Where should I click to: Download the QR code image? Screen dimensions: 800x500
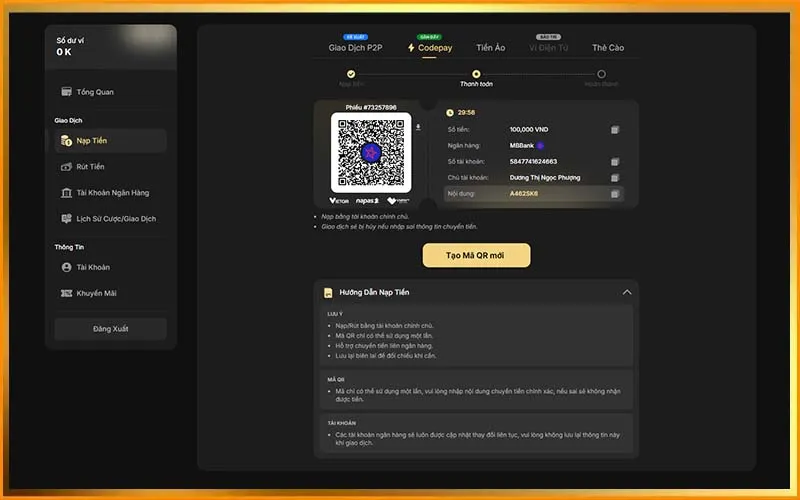click(x=418, y=128)
